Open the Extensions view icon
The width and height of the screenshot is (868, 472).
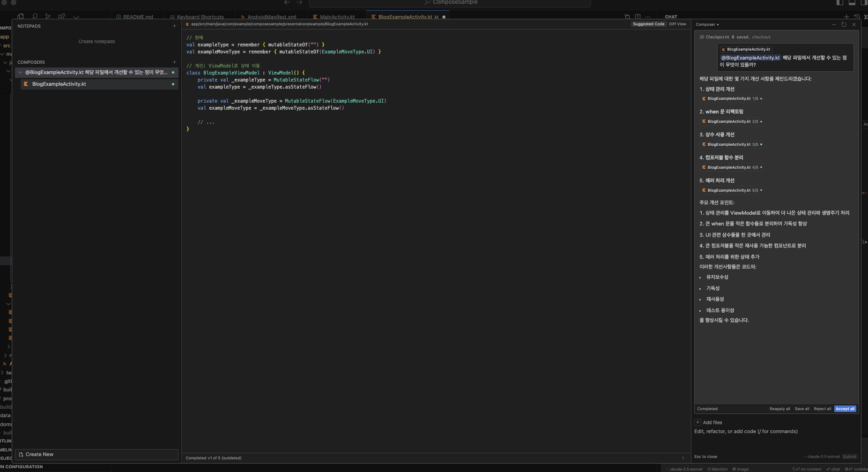click(61, 16)
